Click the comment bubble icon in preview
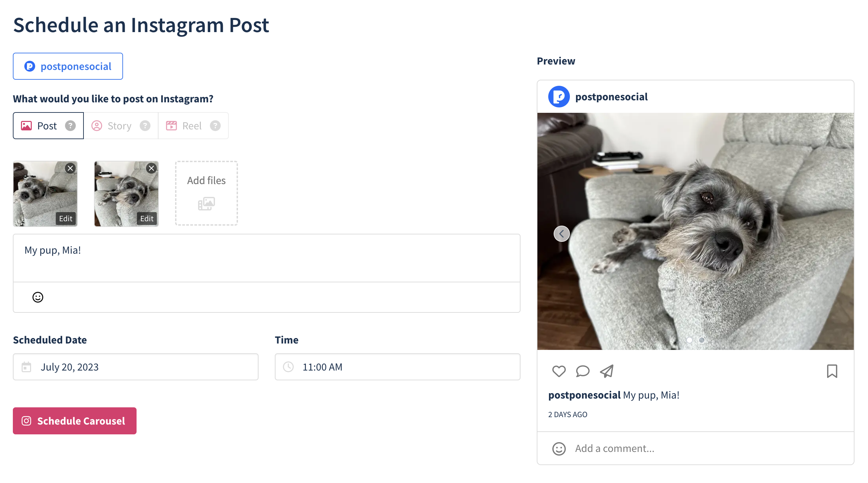Viewport: 868px width, 483px height. (582, 371)
